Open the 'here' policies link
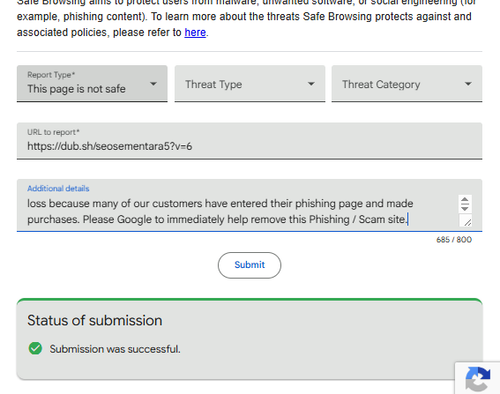500x394 pixels. click(x=195, y=32)
